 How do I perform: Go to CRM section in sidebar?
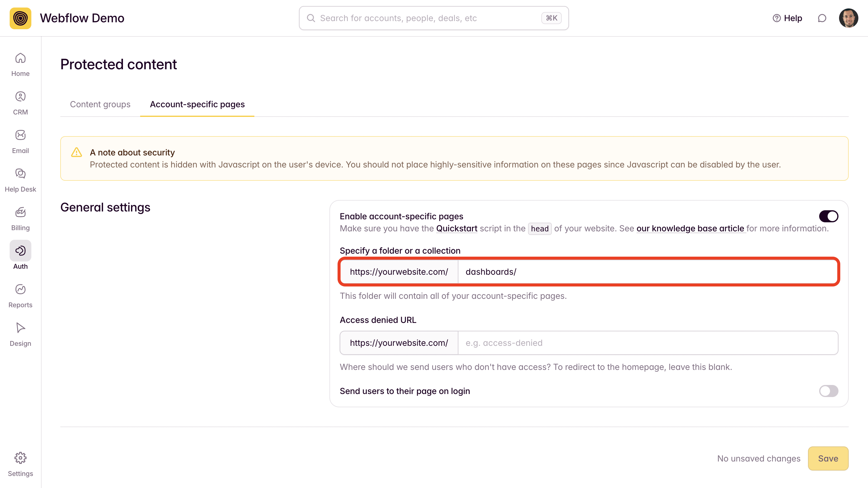pos(20,97)
